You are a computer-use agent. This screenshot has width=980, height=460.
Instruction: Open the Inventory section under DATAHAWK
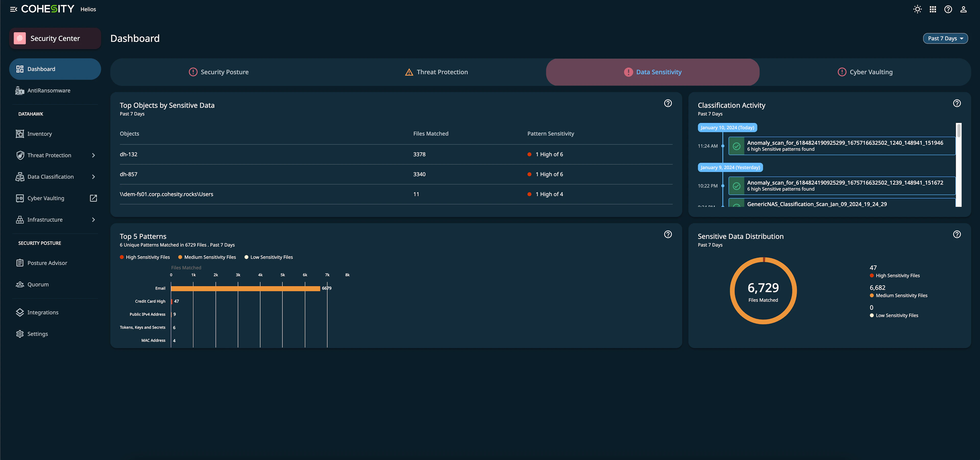tap(40, 134)
